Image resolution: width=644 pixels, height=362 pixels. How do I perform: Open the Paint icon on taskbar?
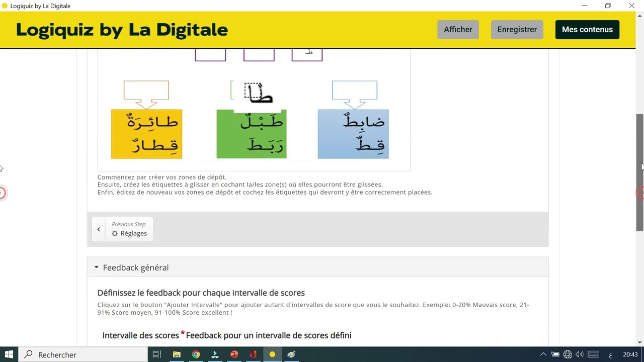291,354
